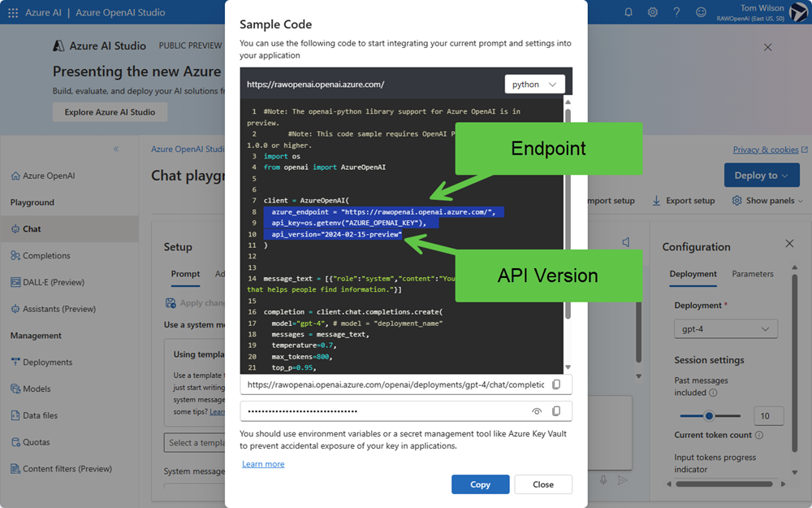Image resolution: width=812 pixels, height=508 pixels.
Task: Click the DALL-E image icon
Action: click(15, 282)
